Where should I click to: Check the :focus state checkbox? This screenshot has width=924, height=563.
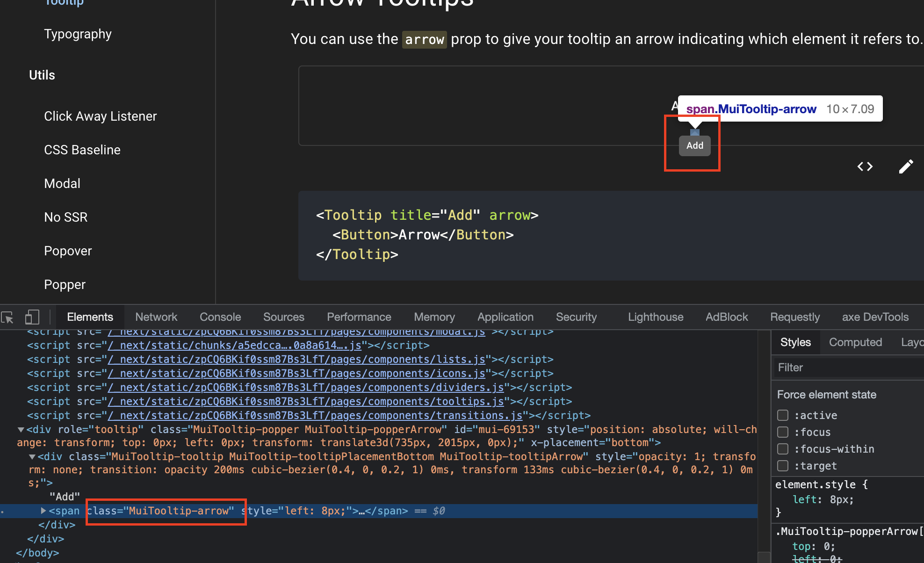(783, 432)
